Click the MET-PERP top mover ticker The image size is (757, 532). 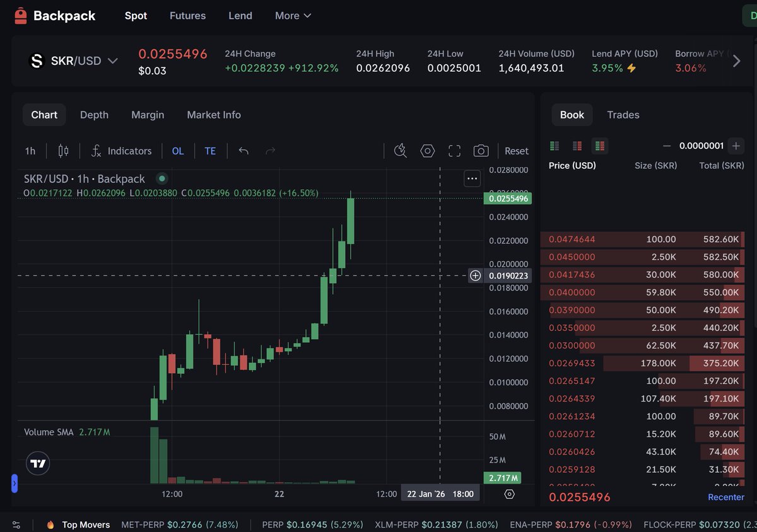point(180,524)
